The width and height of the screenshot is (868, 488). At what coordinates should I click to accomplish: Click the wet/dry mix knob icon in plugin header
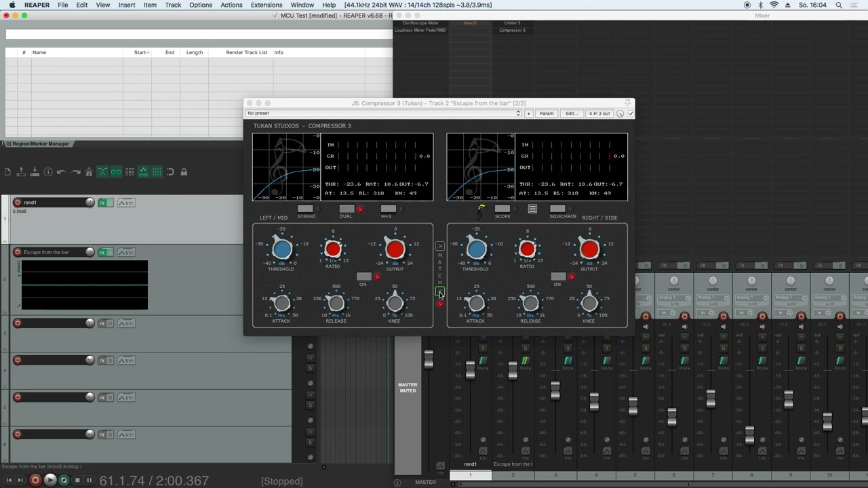(620, 113)
